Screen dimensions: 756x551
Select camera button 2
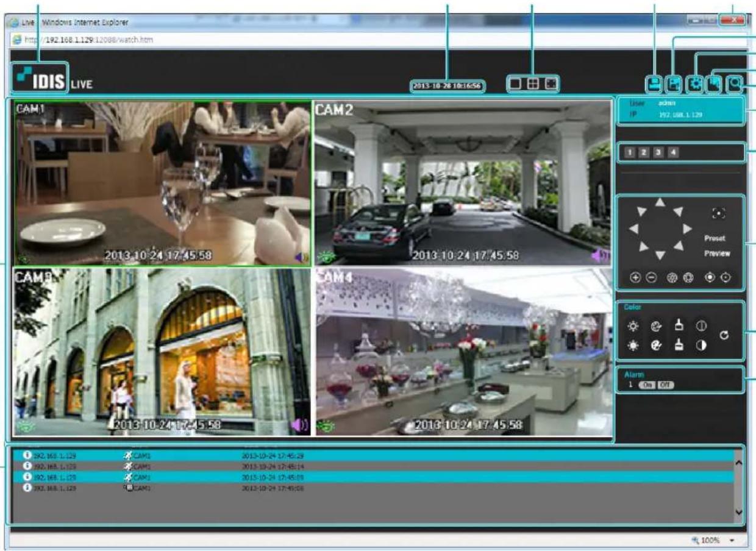(x=643, y=152)
